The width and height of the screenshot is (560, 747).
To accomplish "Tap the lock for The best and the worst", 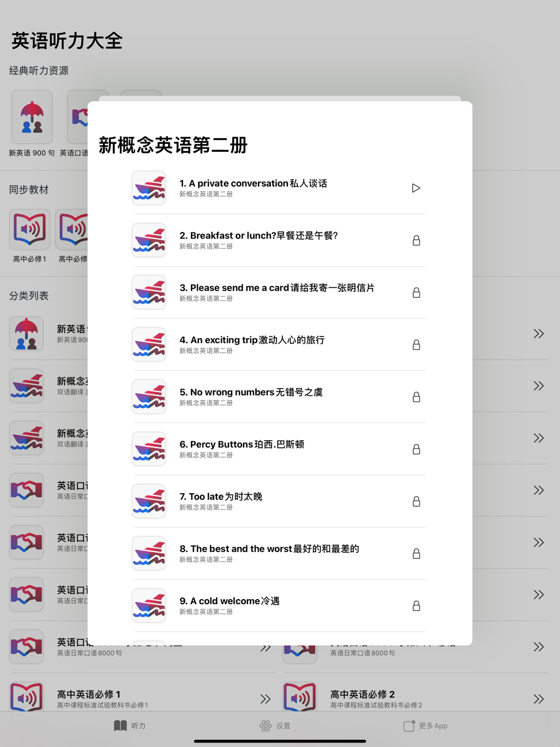I will click(416, 553).
